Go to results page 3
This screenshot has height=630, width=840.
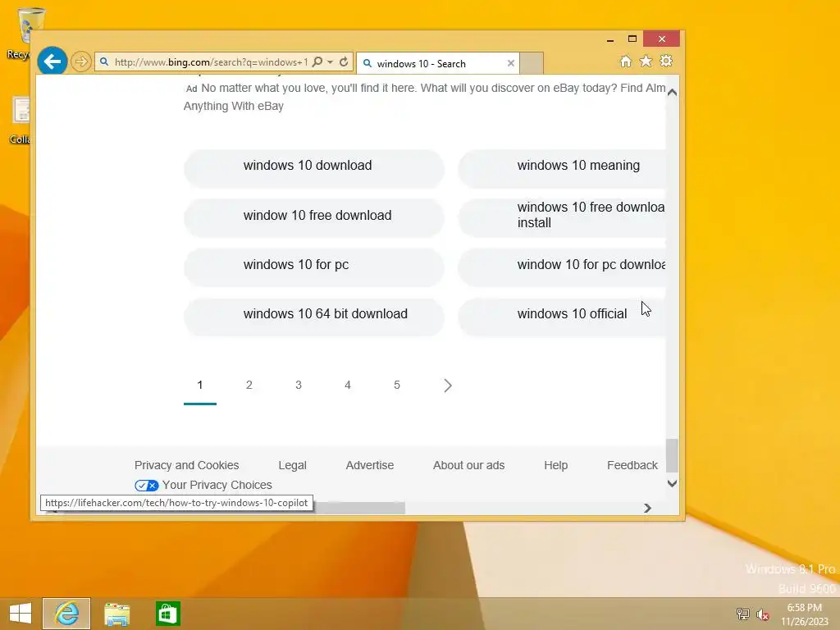[x=299, y=386]
